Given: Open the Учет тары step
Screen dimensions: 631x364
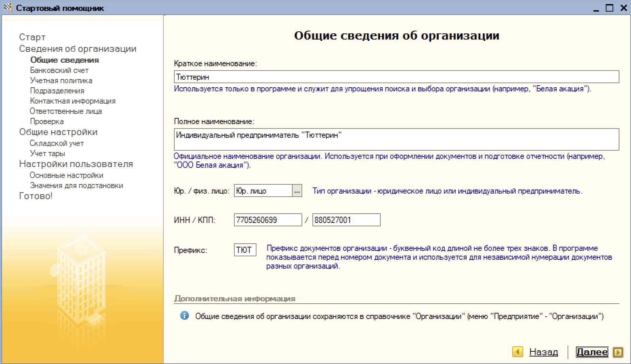Looking at the screenshot, I should coord(47,153).
